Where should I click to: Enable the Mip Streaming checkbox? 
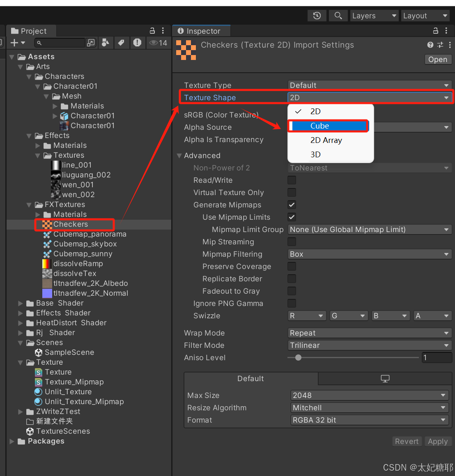point(292,242)
